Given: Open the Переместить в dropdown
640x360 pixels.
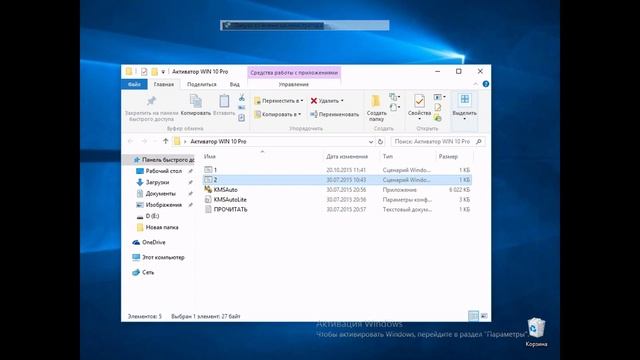Looking at the screenshot, I should (279, 101).
